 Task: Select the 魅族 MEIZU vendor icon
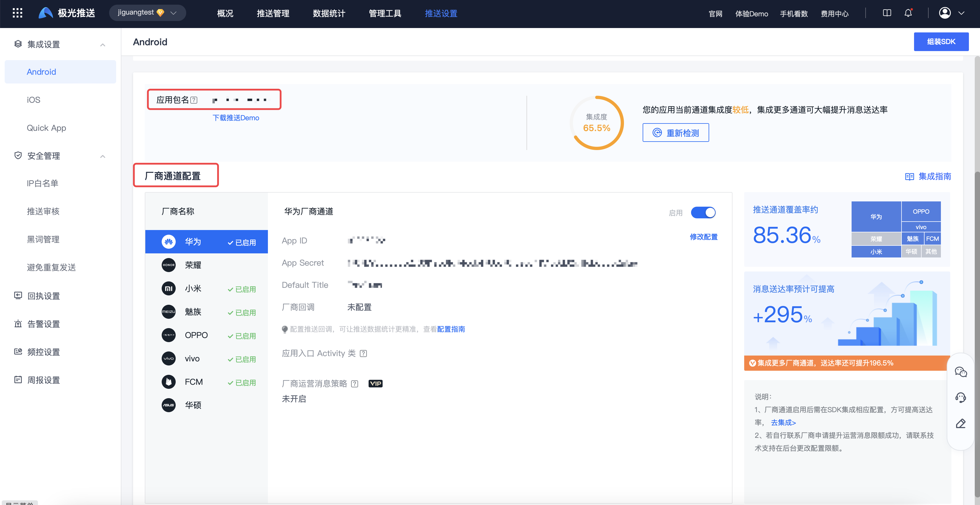[x=168, y=312]
